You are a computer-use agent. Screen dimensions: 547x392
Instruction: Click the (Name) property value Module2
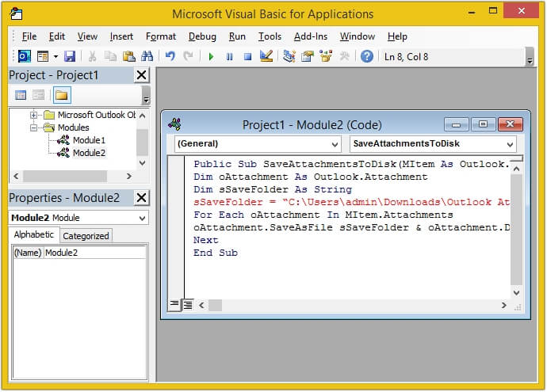point(95,253)
